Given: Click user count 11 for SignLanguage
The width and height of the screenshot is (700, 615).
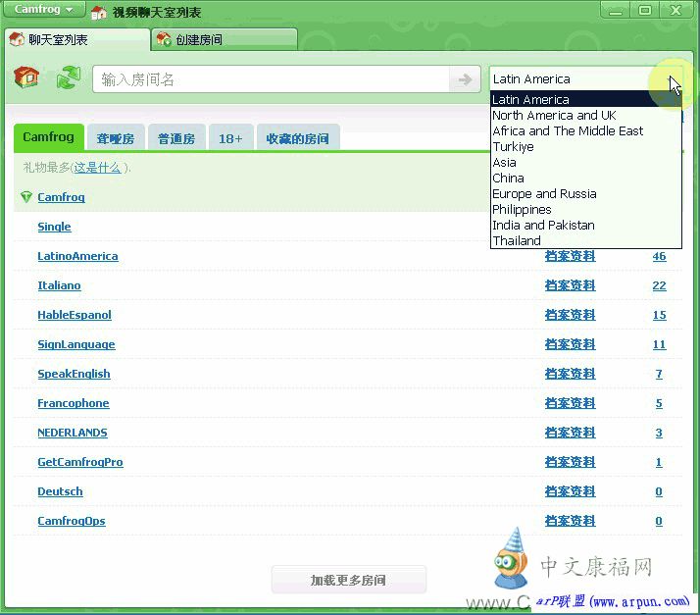Looking at the screenshot, I should tap(659, 344).
